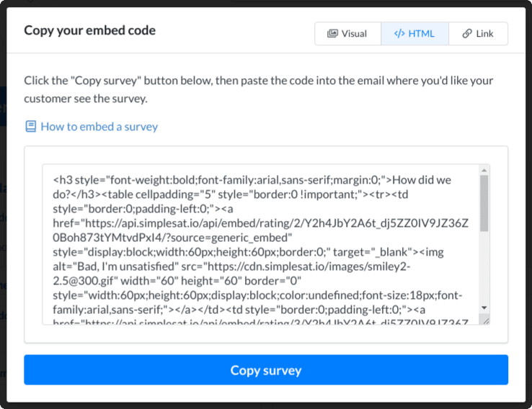
Task: Click the "Copy your embed code" heading
Action: [x=89, y=30]
